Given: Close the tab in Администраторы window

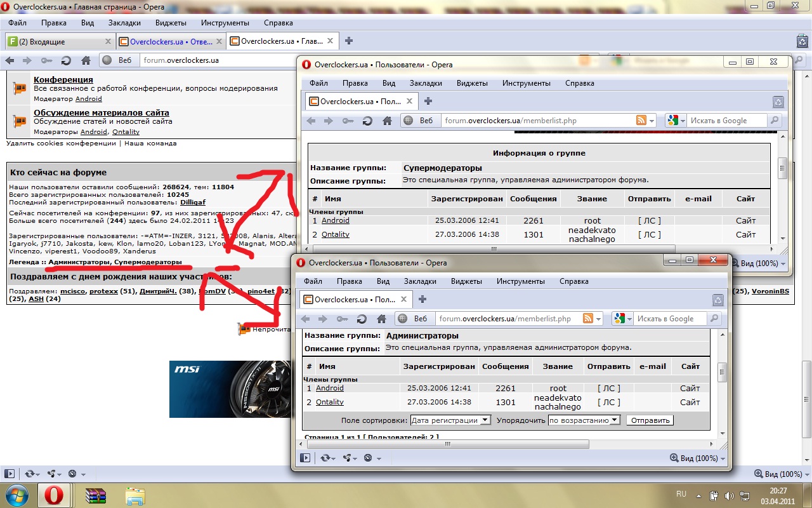Looking at the screenshot, I should 404,299.
